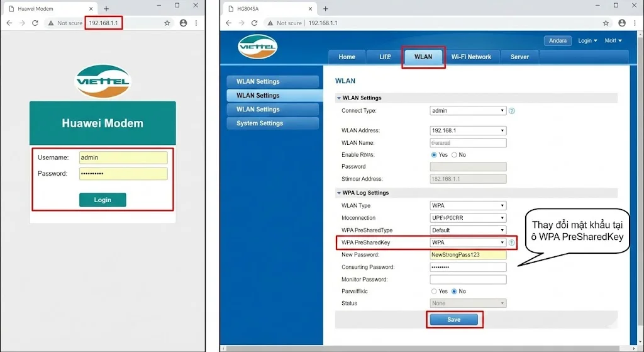
Task: Click Username field on login page
Action: pyautogui.click(x=123, y=157)
